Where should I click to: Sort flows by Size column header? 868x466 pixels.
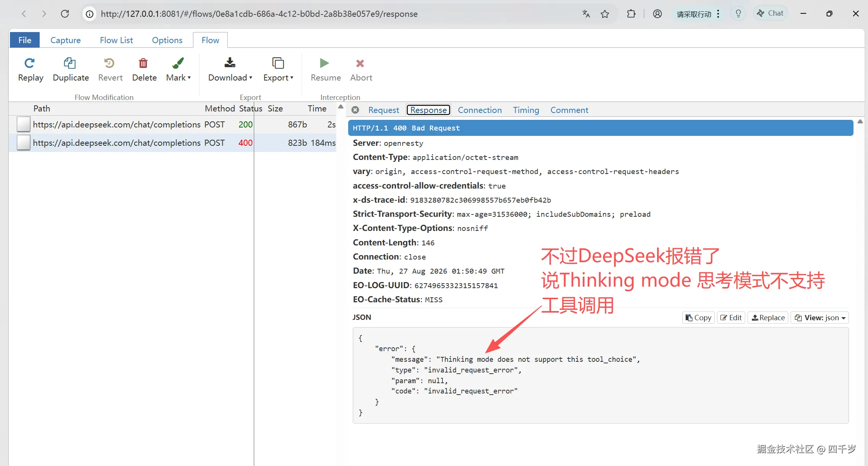pyautogui.click(x=275, y=108)
